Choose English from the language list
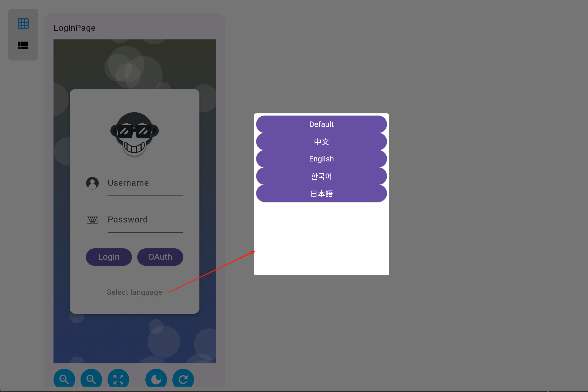 pyautogui.click(x=322, y=159)
